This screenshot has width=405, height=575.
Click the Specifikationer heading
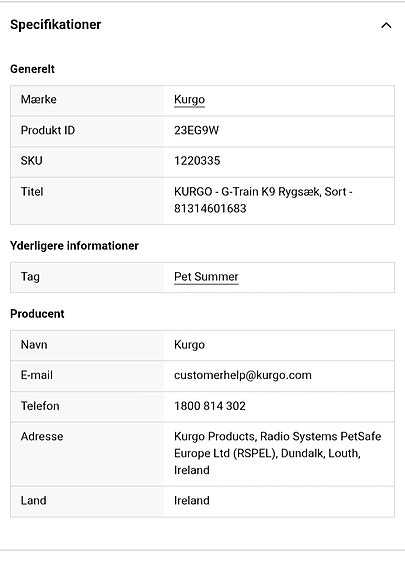tap(55, 25)
